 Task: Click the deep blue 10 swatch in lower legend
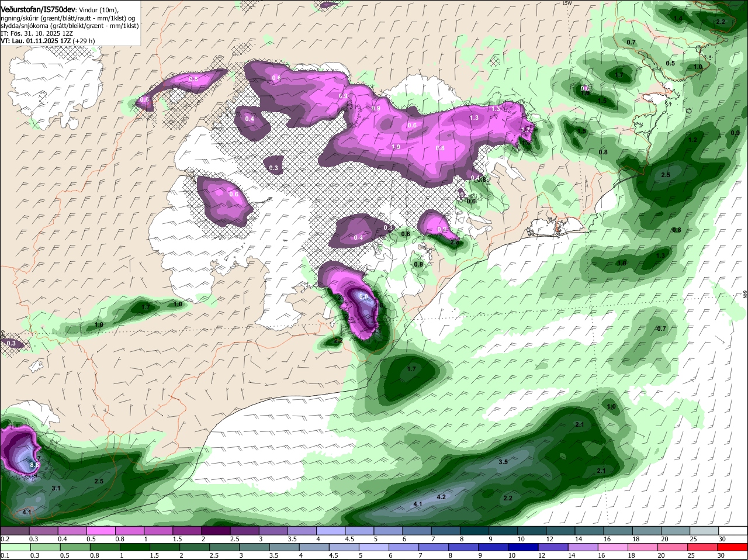pyautogui.click(x=523, y=547)
